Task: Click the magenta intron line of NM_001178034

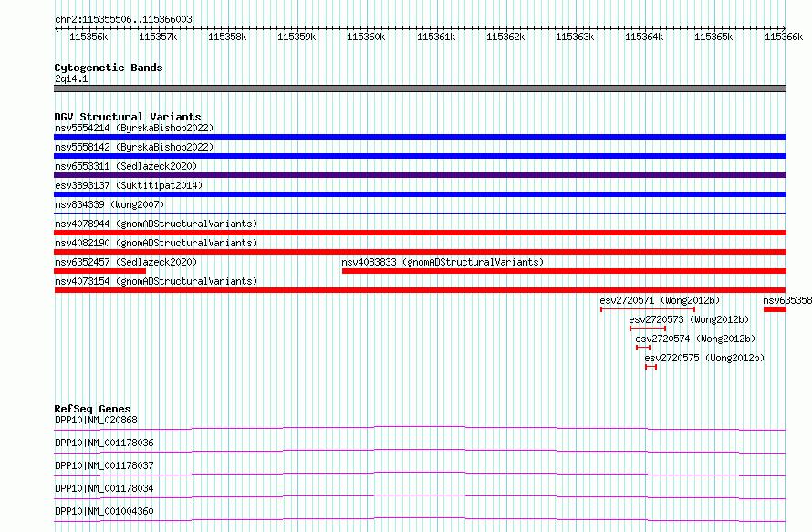Action: pos(420,496)
